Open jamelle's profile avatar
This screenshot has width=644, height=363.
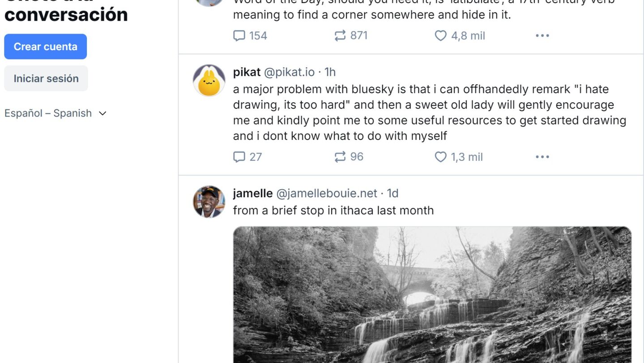click(209, 202)
